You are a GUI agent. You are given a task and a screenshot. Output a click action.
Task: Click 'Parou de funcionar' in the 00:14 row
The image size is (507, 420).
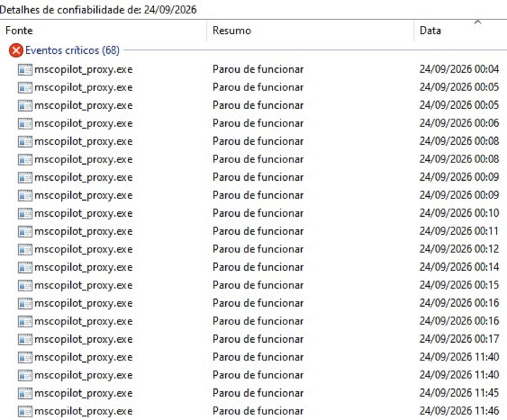[x=258, y=267]
